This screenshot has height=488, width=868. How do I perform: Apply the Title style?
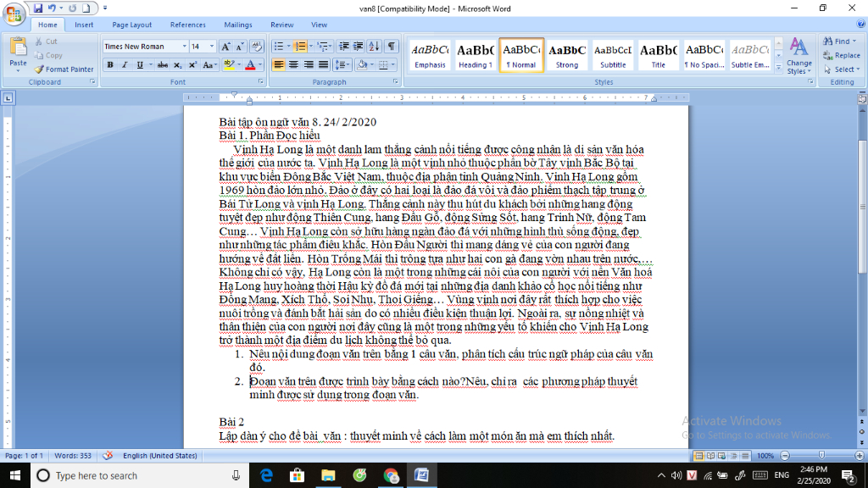click(x=658, y=55)
